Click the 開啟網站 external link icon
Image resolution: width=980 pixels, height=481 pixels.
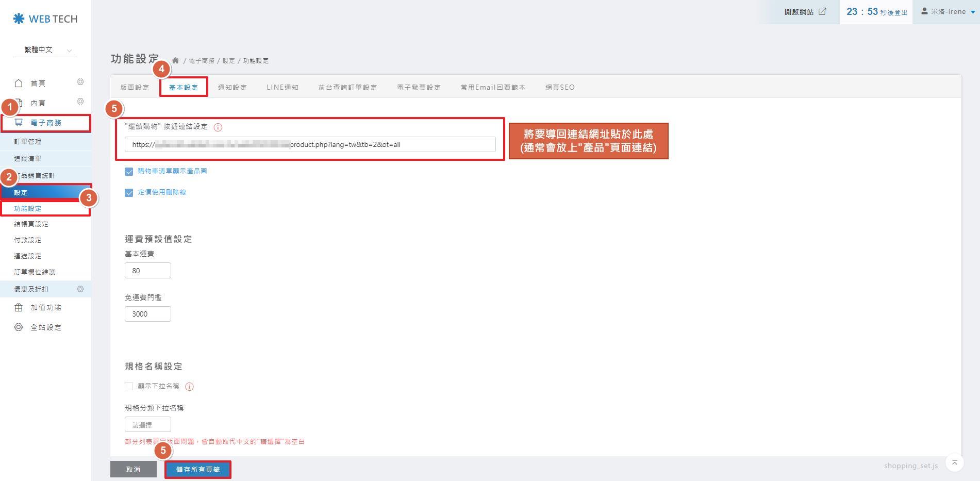(x=822, y=11)
